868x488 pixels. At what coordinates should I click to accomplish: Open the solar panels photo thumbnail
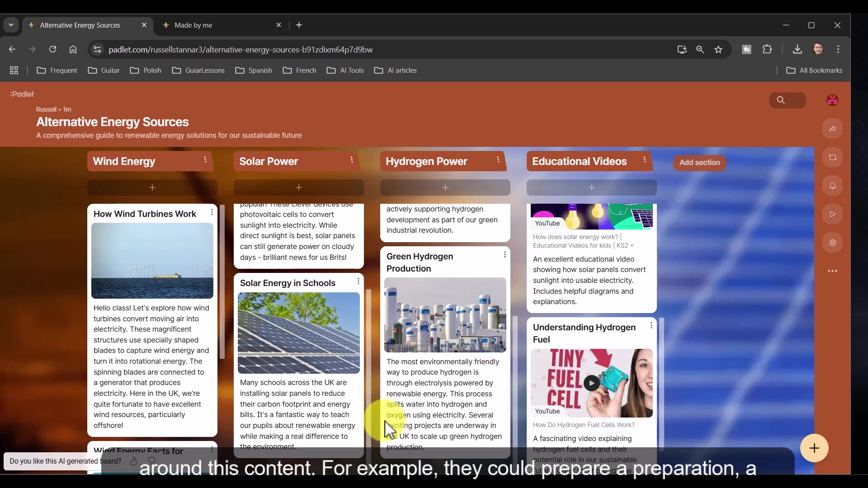coord(299,333)
